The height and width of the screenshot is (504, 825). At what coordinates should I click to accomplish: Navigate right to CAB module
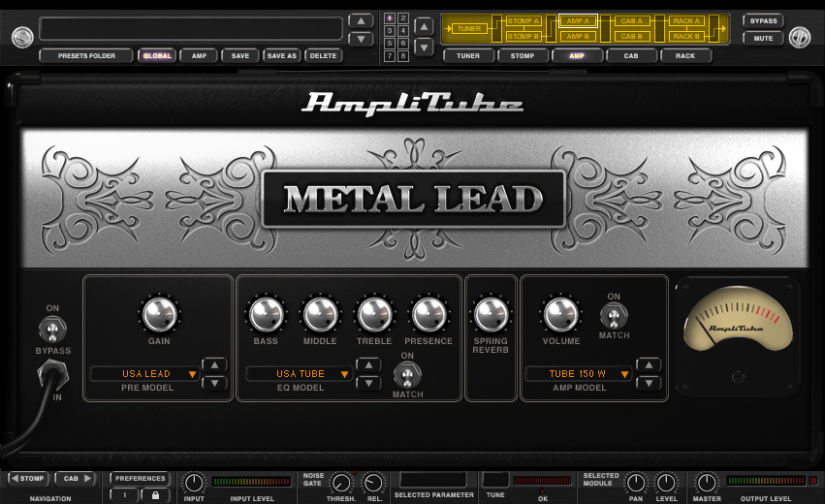click(x=75, y=478)
